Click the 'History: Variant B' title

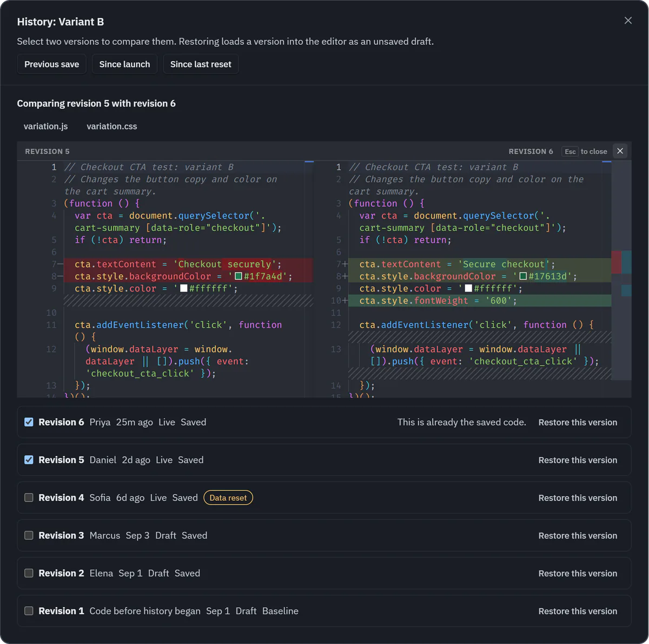(x=61, y=22)
